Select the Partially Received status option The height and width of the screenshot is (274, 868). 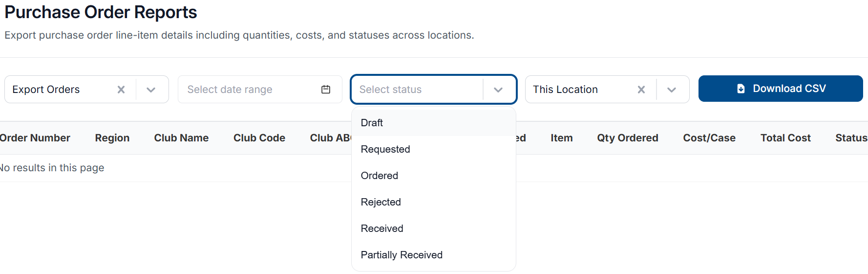tap(434, 255)
